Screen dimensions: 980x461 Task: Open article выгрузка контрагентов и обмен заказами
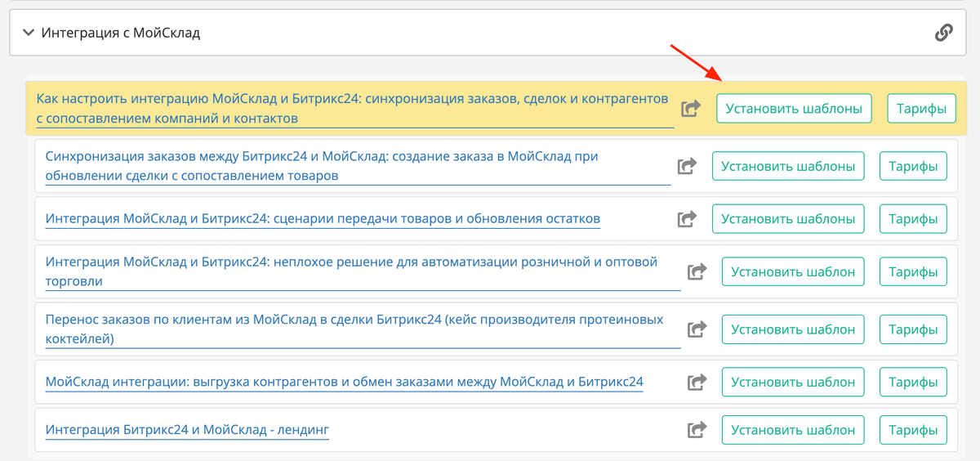[345, 382]
